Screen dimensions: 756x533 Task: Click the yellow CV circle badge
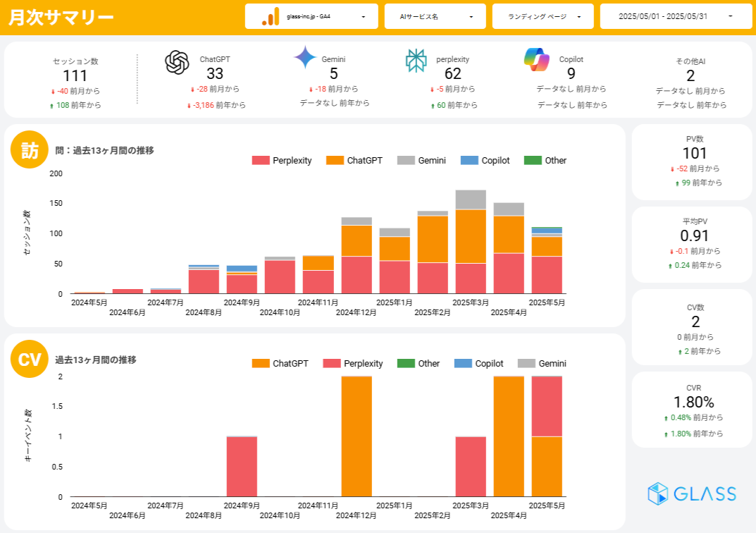click(x=30, y=360)
